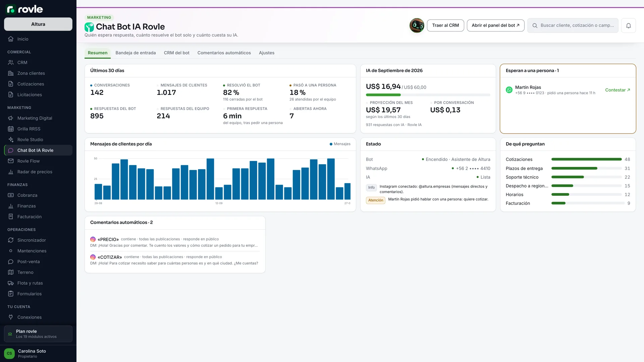Click the bot mascot avatar in the header
This screenshot has height=362, width=644.
pyautogui.click(x=417, y=25)
